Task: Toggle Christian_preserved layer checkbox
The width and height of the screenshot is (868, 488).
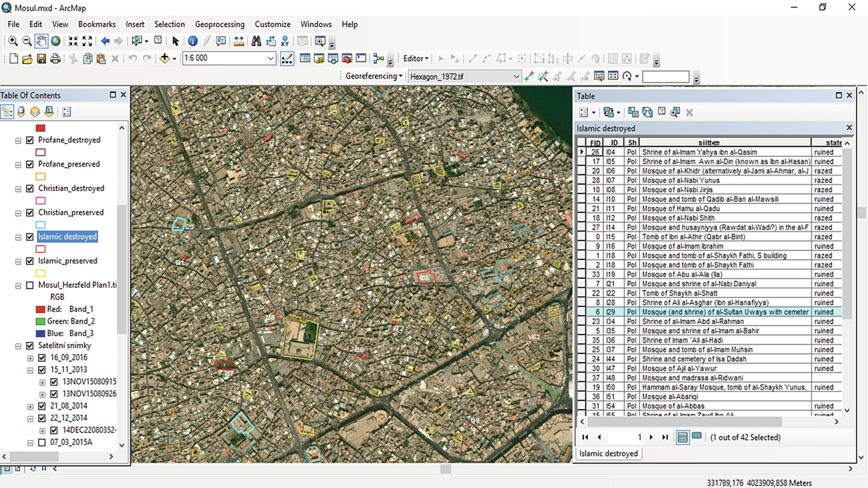Action: point(30,213)
